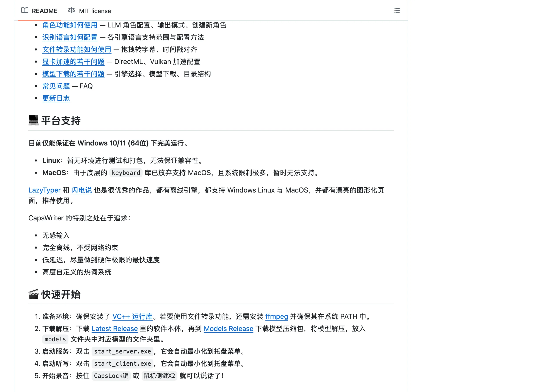Click the MIT license scale icon

coord(71,10)
